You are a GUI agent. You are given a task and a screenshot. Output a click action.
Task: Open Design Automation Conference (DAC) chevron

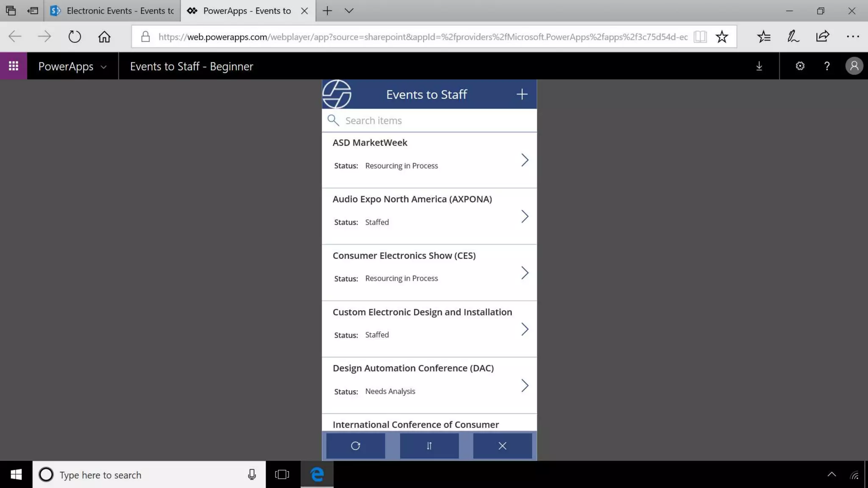(525, 385)
